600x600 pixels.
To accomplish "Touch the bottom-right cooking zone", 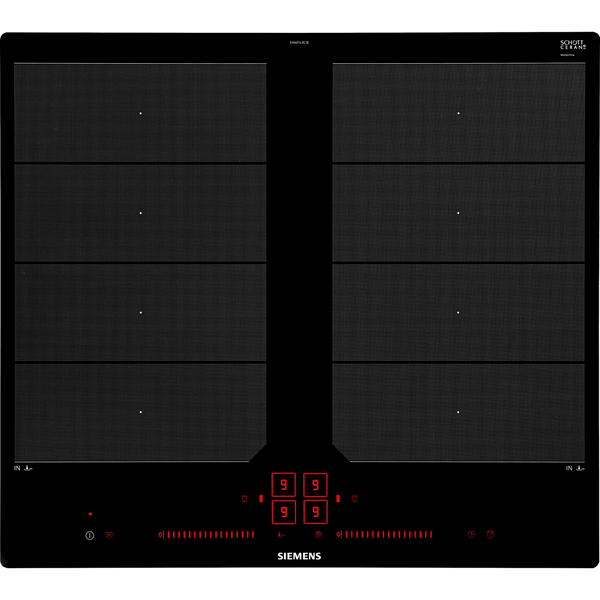I will (458, 411).
